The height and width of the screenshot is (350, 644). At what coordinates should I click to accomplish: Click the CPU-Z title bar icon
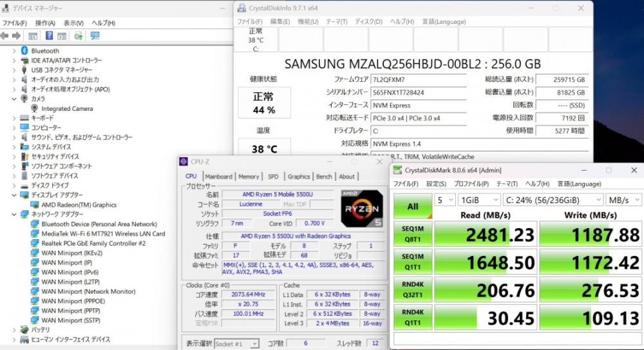pyautogui.click(x=184, y=162)
